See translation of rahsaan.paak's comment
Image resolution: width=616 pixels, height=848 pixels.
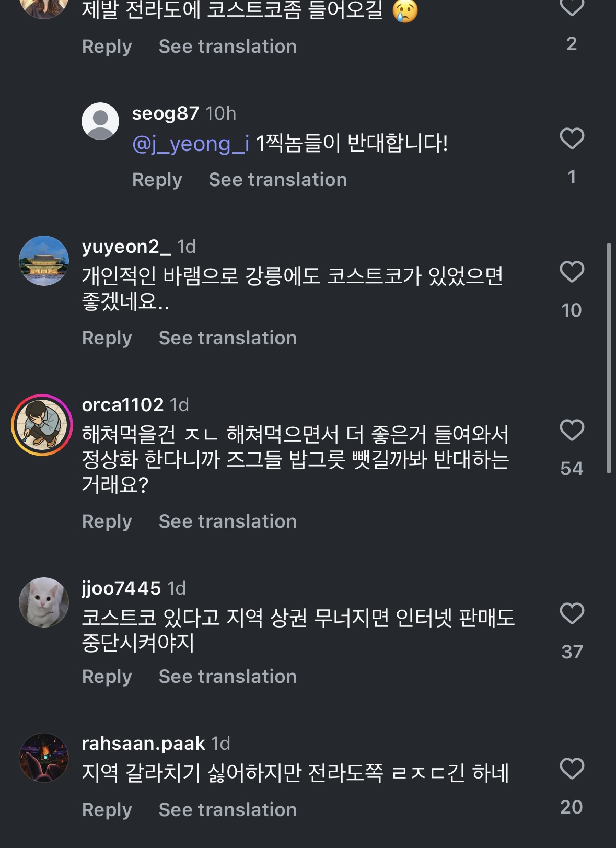coord(227,810)
